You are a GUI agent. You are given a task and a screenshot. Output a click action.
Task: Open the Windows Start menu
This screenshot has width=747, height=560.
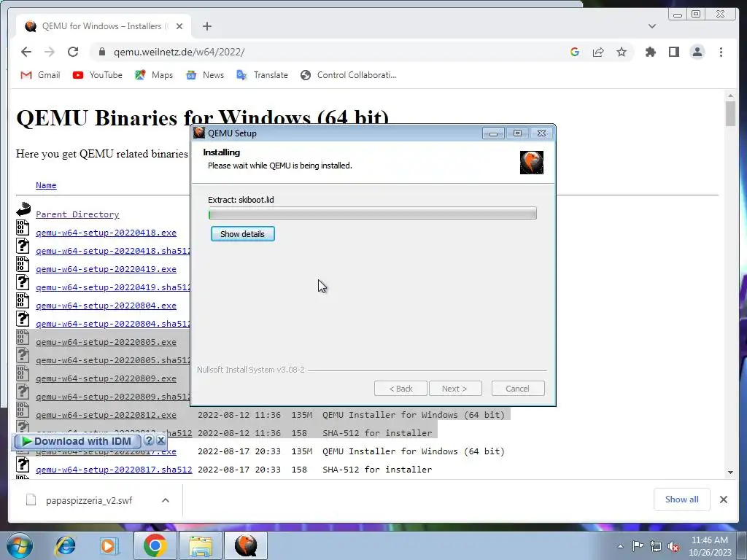20,545
